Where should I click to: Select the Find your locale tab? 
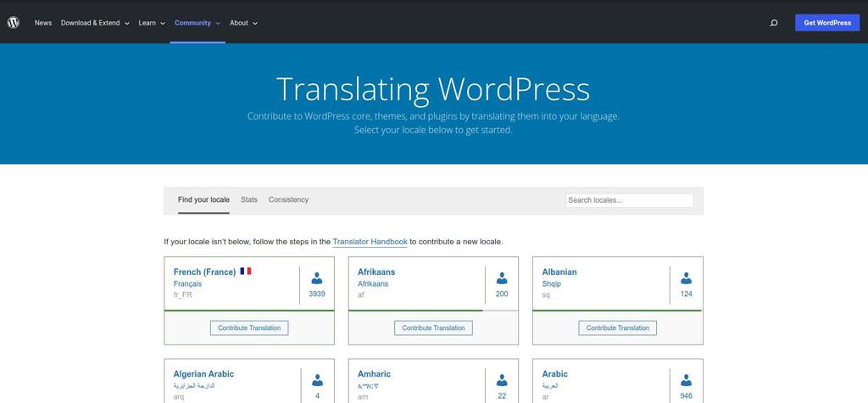pos(203,199)
